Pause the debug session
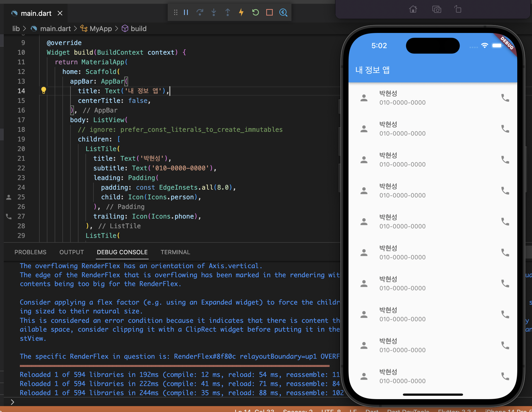 [x=186, y=12]
